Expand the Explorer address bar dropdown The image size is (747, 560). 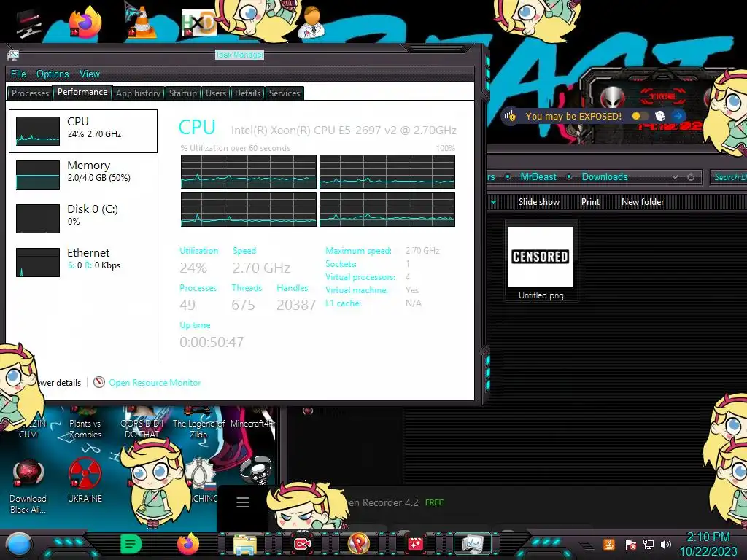pos(675,177)
